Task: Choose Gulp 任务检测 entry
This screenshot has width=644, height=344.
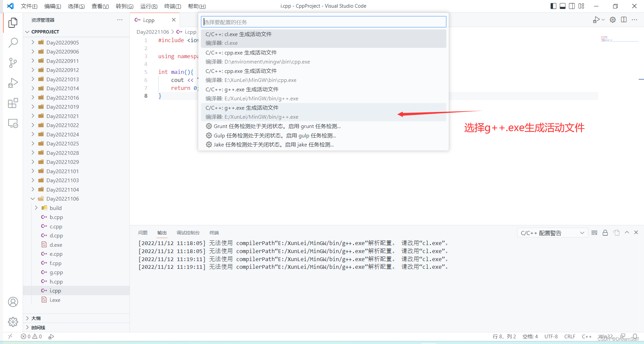Action: 324,135
